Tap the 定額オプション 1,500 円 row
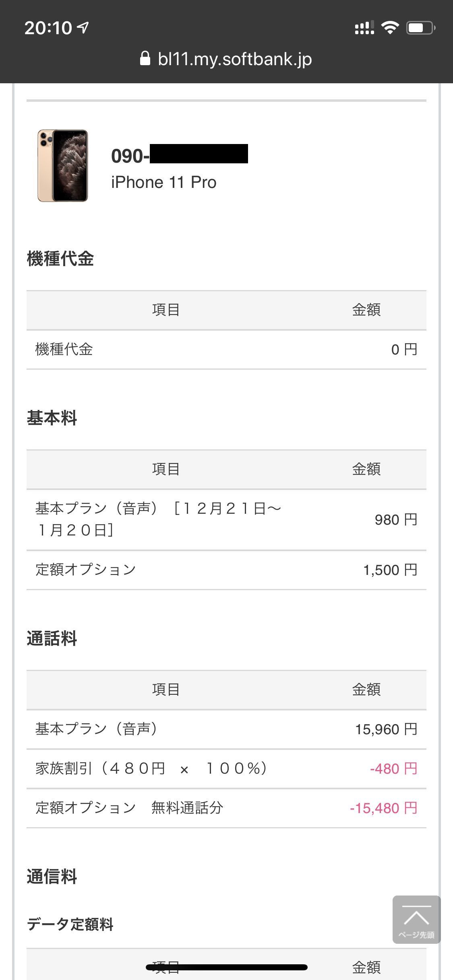 pyautogui.click(x=226, y=570)
